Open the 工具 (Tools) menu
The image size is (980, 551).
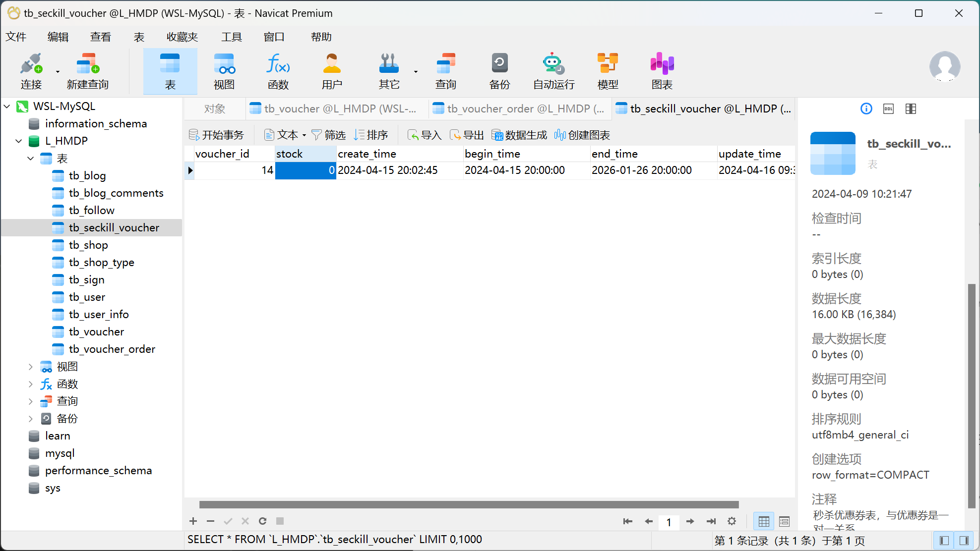point(231,37)
